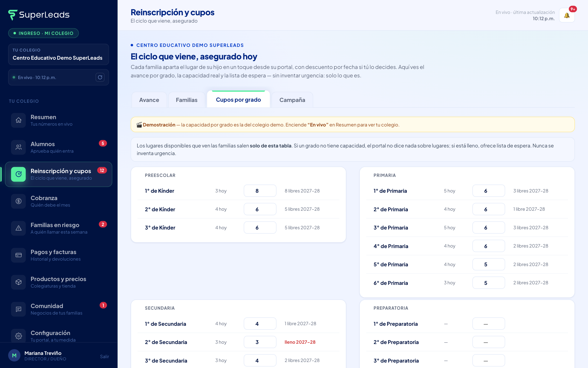The height and width of the screenshot is (368, 588).
Task: Click the Cobranza dollar icon
Action: coord(19,201)
